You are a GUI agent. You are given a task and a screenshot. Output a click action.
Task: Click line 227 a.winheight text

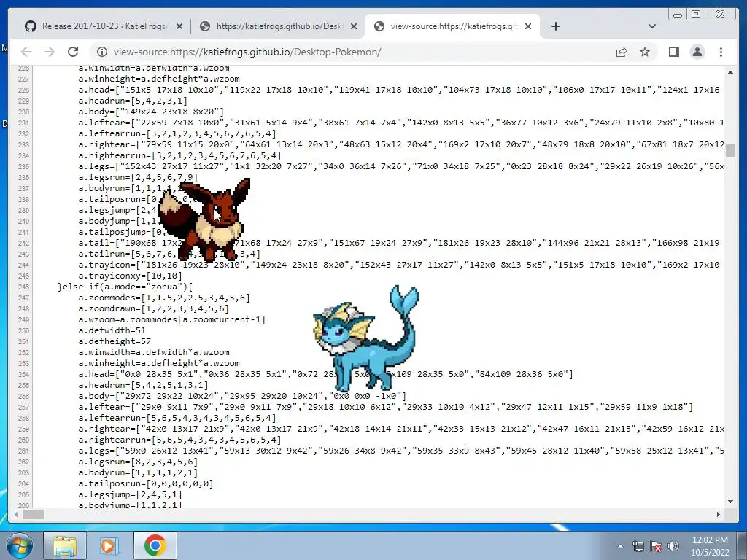tap(159, 79)
